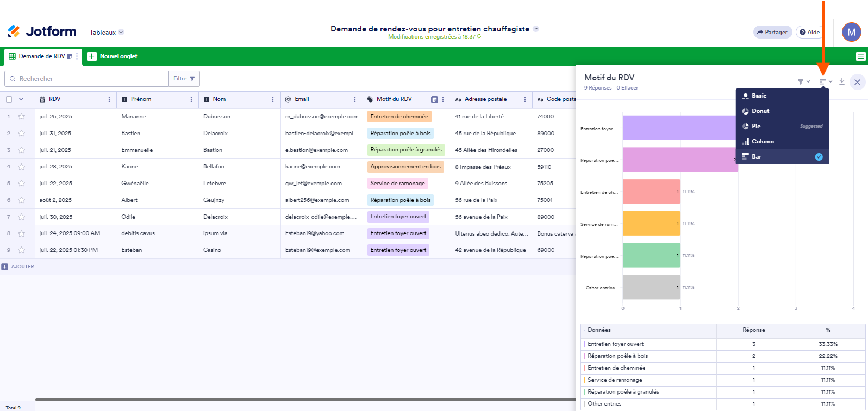Add a Nouvel onglet tab
868x411 pixels.
113,56
